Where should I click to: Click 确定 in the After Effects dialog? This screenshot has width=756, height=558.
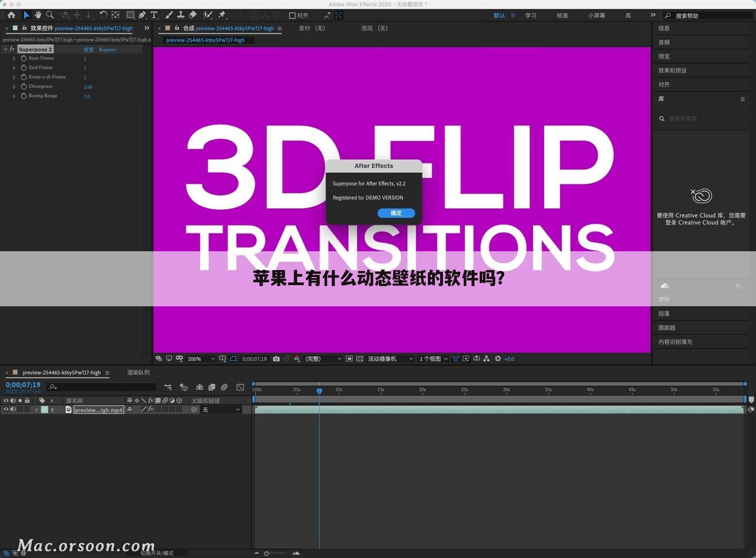[396, 213]
